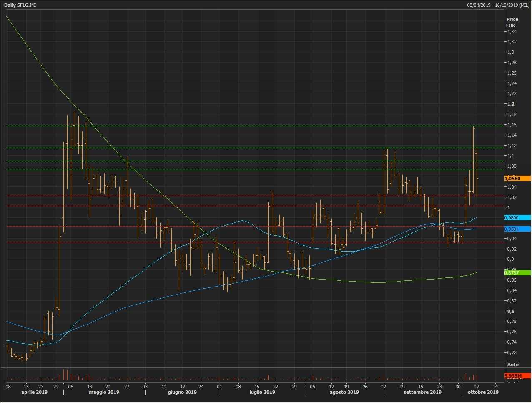The width and height of the screenshot is (532, 403).
Task: Click the 'settembre 2019' month label
Action: tap(422, 392)
